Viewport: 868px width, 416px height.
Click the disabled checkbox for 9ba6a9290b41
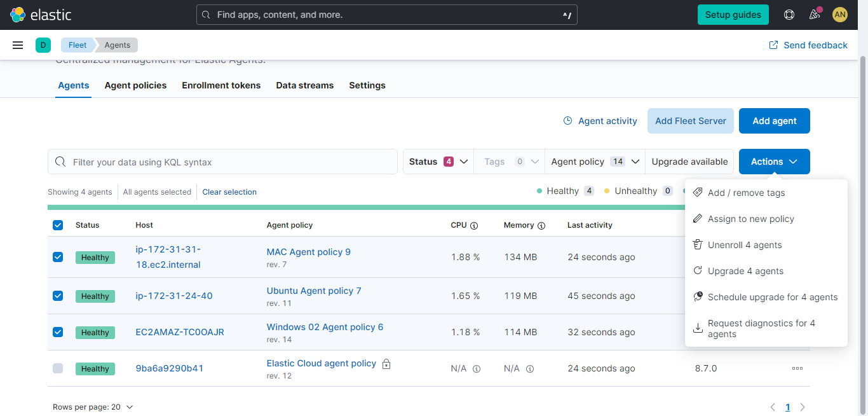[x=58, y=368]
